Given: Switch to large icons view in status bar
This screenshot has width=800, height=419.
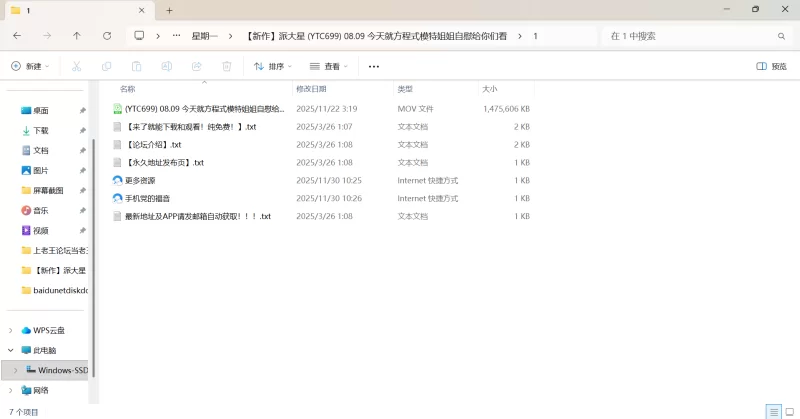Looking at the screenshot, I should coord(788,411).
